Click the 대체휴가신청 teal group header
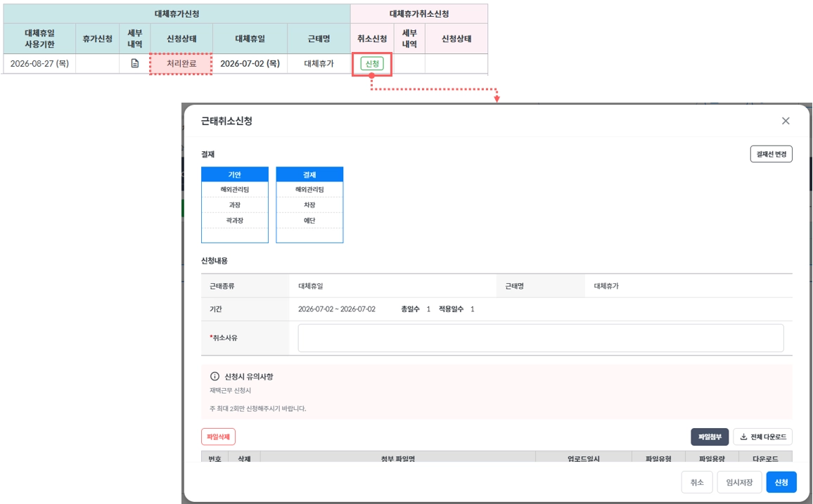Screen dimensions: 813x504 click(177, 13)
